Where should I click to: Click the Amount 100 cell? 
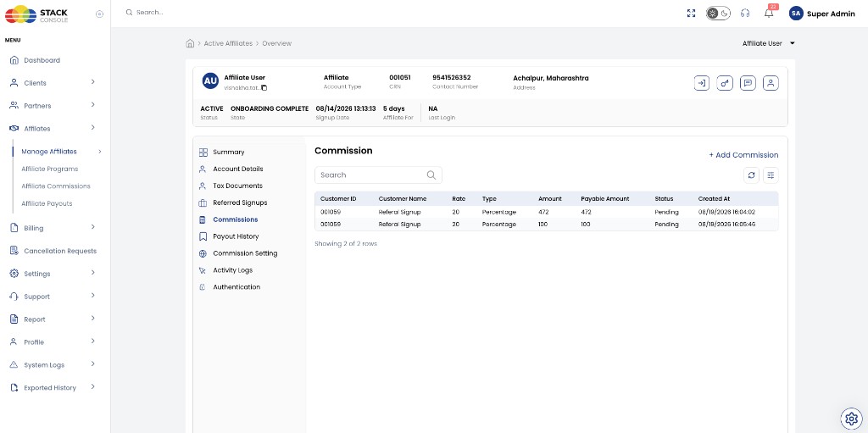[543, 225]
